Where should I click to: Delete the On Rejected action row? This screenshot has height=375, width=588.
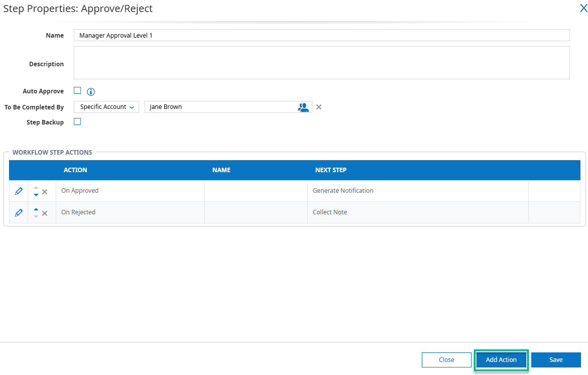45,212
